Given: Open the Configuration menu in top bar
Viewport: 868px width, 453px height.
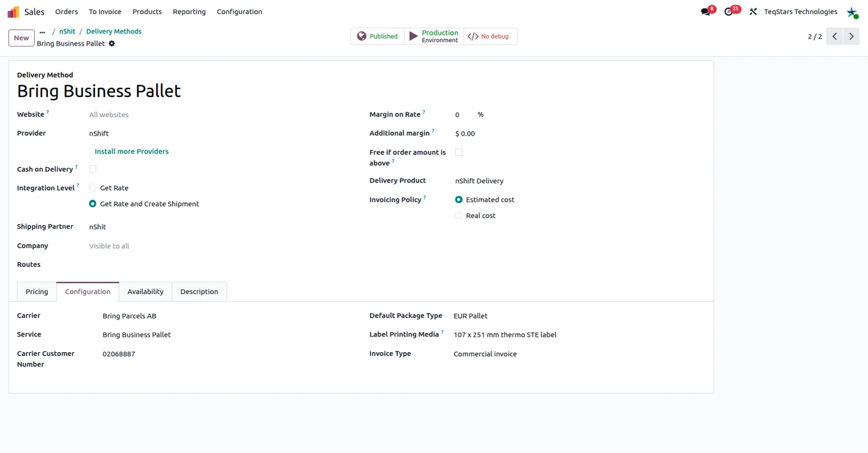Looking at the screenshot, I should tap(239, 12).
